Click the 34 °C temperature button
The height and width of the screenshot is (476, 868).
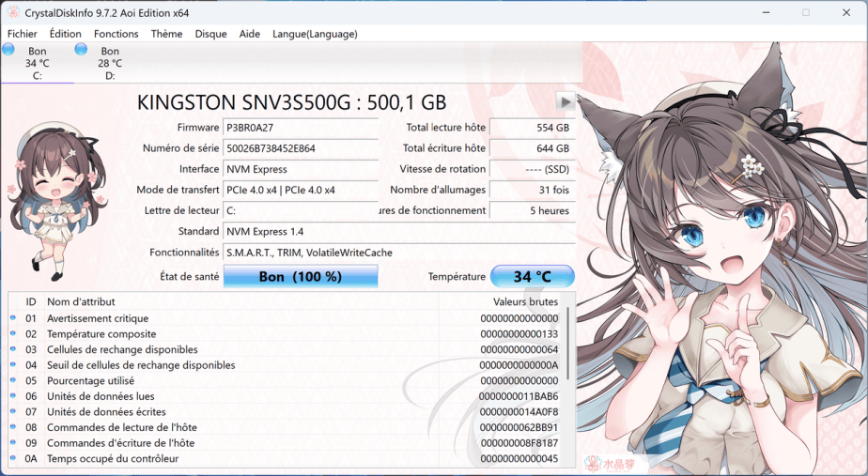click(533, 276)
